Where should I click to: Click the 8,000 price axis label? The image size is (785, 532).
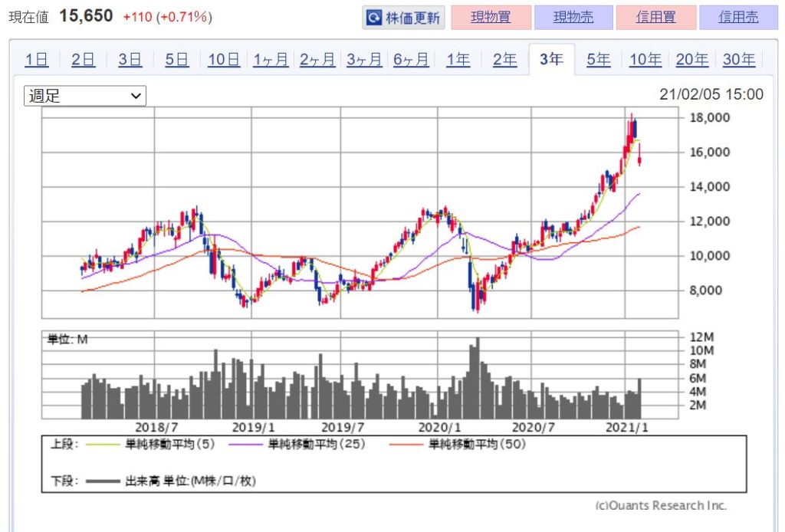[705, 291]
